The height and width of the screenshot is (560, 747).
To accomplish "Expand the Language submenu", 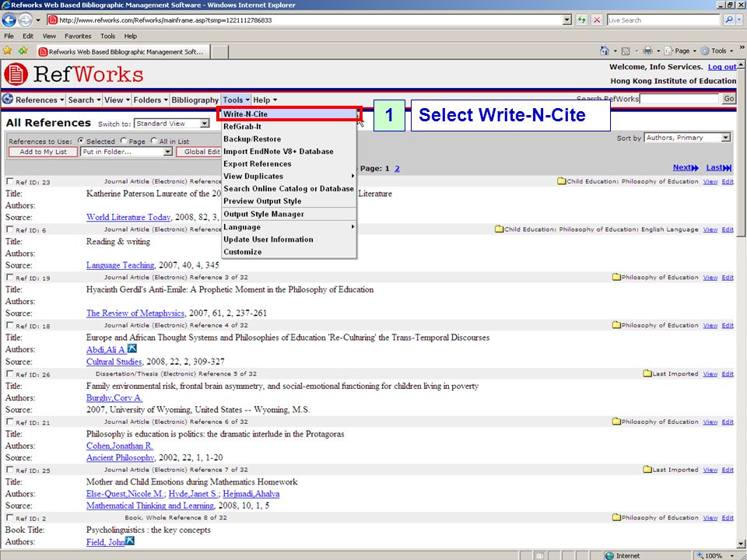I will click(289, 227).
